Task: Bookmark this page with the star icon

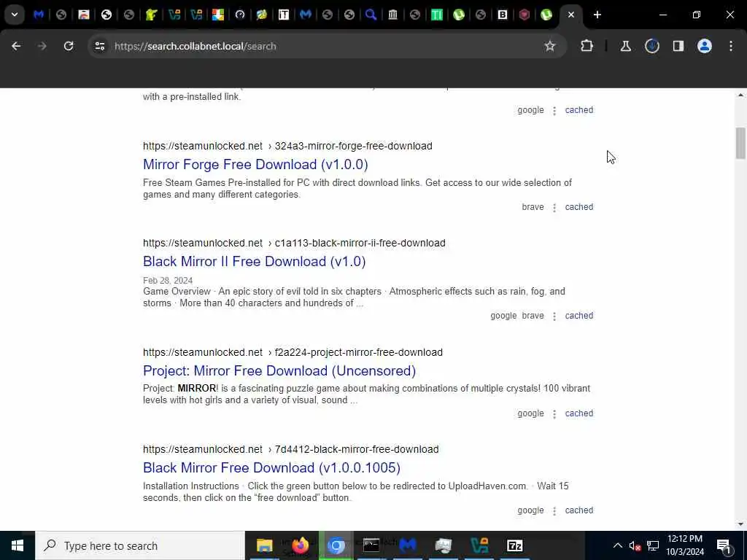Action: [550, 46]
